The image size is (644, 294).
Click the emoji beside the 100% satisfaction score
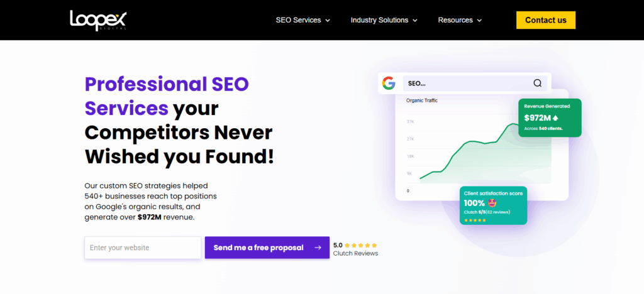coord(491,203)
